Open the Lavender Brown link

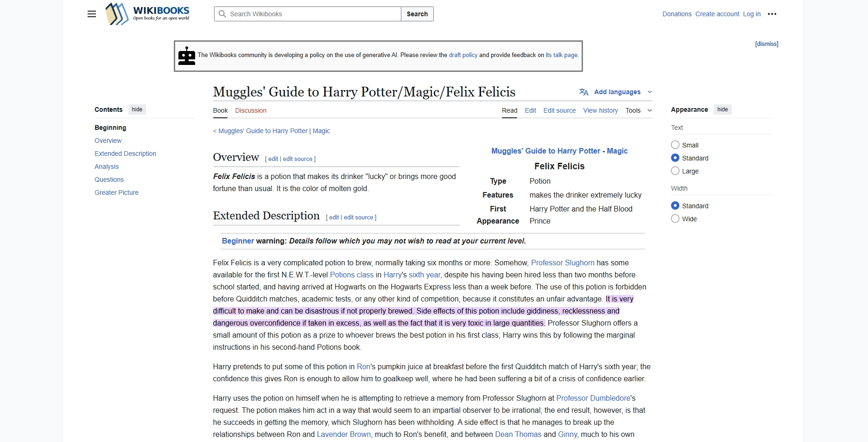pyautogui.click(x=344, y=434)
